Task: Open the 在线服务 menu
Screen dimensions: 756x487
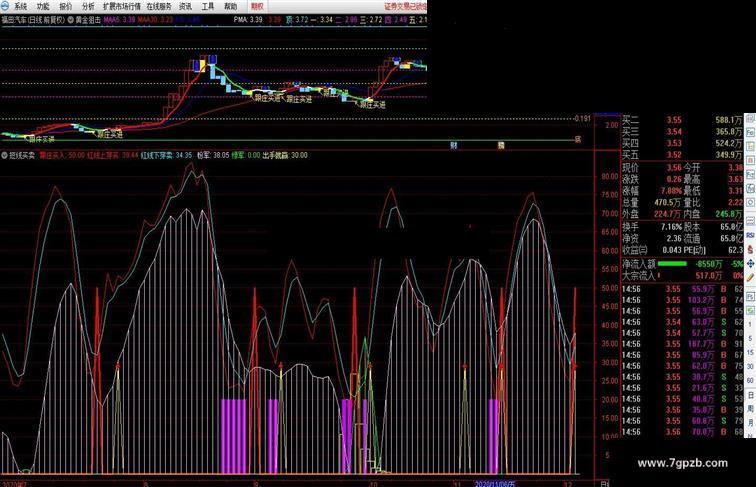Action: tap(159, 6)
